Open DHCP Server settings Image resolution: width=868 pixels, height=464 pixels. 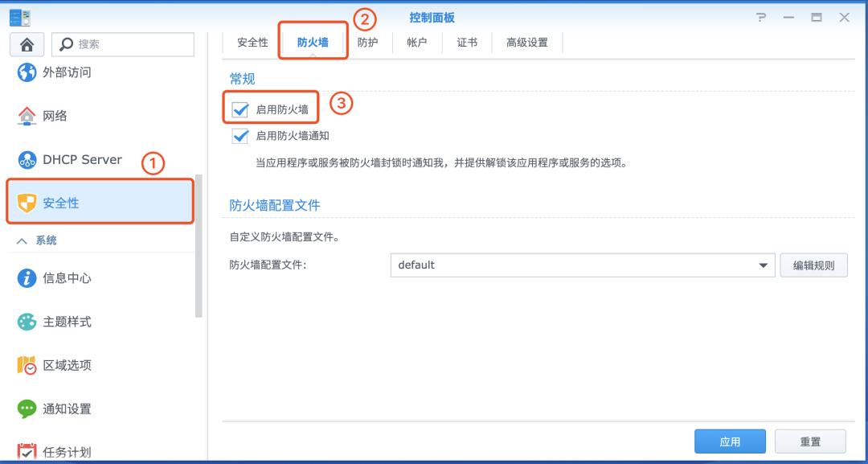tap(80, 159)
